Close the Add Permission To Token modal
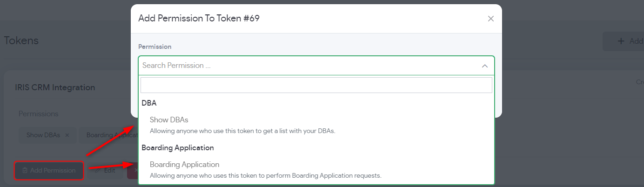 click(490, 19)
